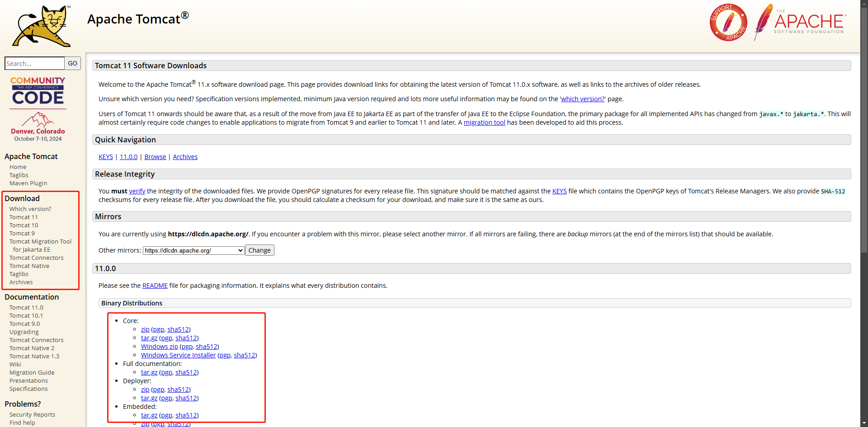The height and width of the screenshot is (427, 868).
Task: Open 'Which version?' in Download sidebar
Action: [x=30, y=209]
